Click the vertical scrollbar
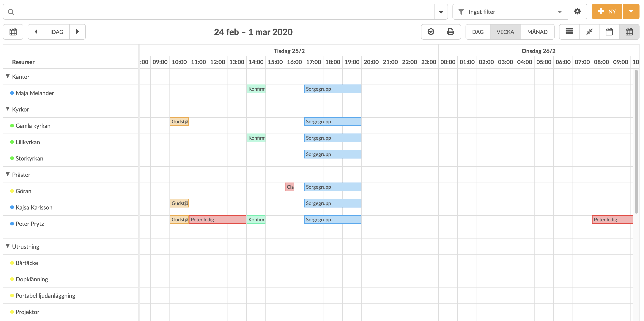Image resolution: width=644 pixels, height=321 pixels. click(636, 142)
